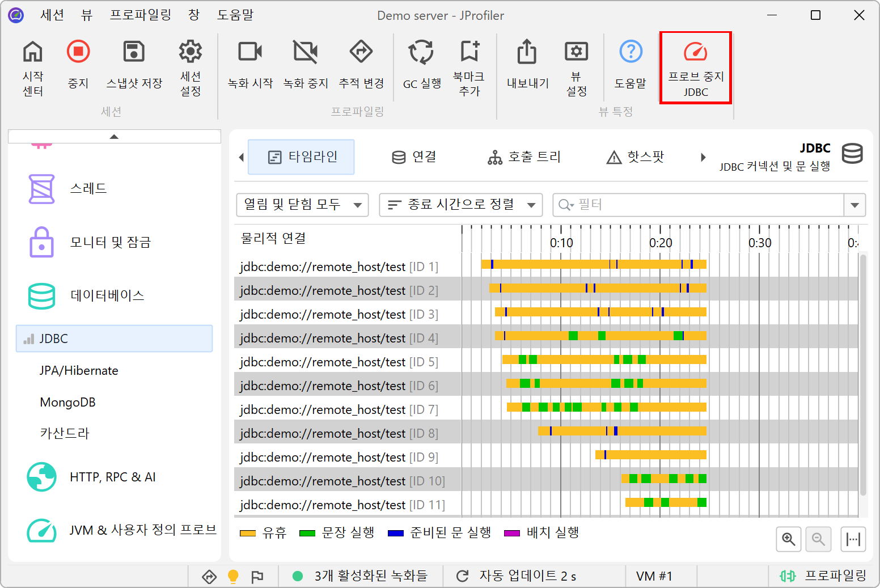Screen dimensions: 880x588
Task: Click the vertical scrollbar of timeline
Action: [x=863, y=374]
